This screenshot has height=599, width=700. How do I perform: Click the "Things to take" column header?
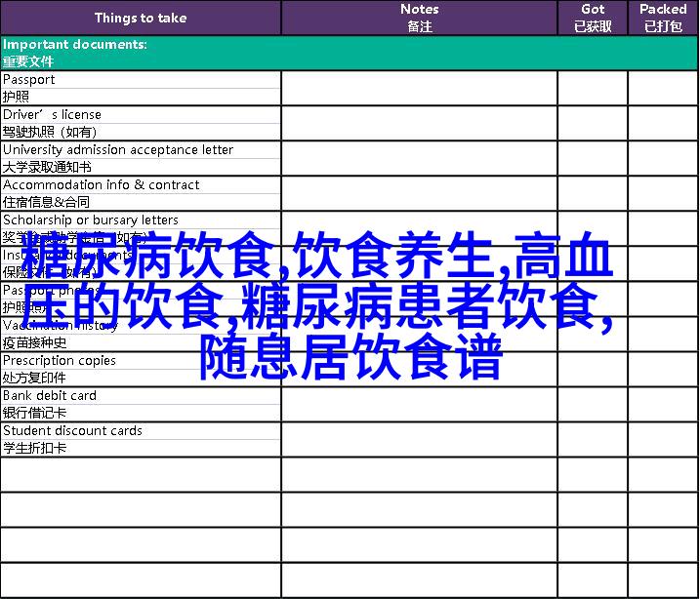pyautogui.click(x=141, y=18)
